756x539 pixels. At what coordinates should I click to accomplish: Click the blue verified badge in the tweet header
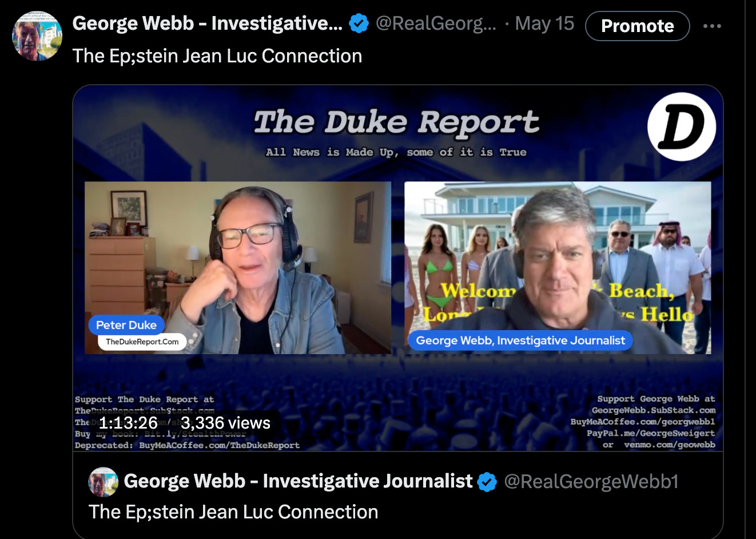click(x=359, y=23)
